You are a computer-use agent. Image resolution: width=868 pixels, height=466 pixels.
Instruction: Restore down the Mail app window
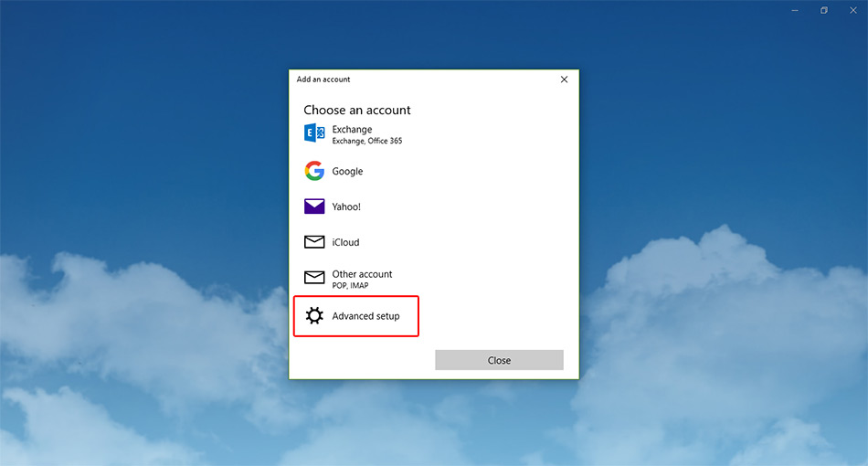[824, 10]
